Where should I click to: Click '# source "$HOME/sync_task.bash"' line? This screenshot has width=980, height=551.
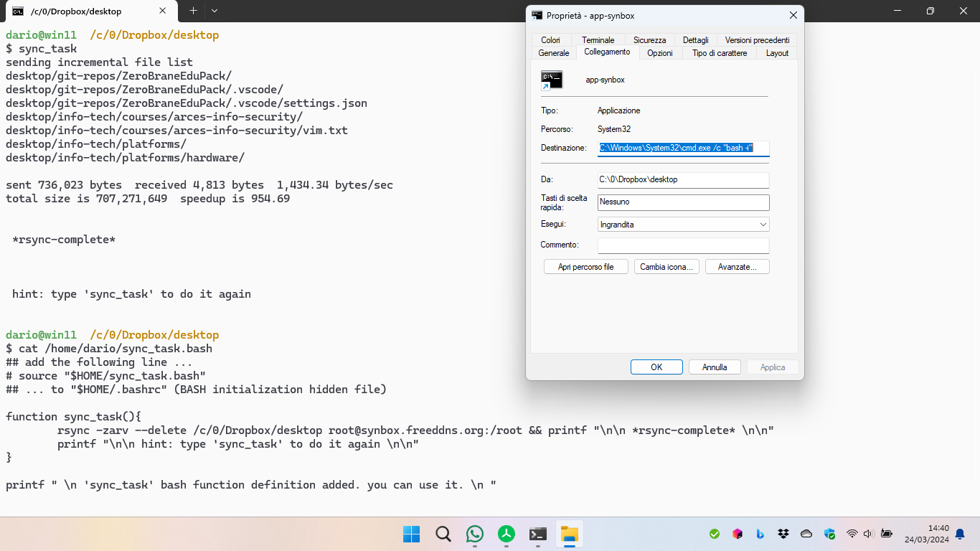105,376
